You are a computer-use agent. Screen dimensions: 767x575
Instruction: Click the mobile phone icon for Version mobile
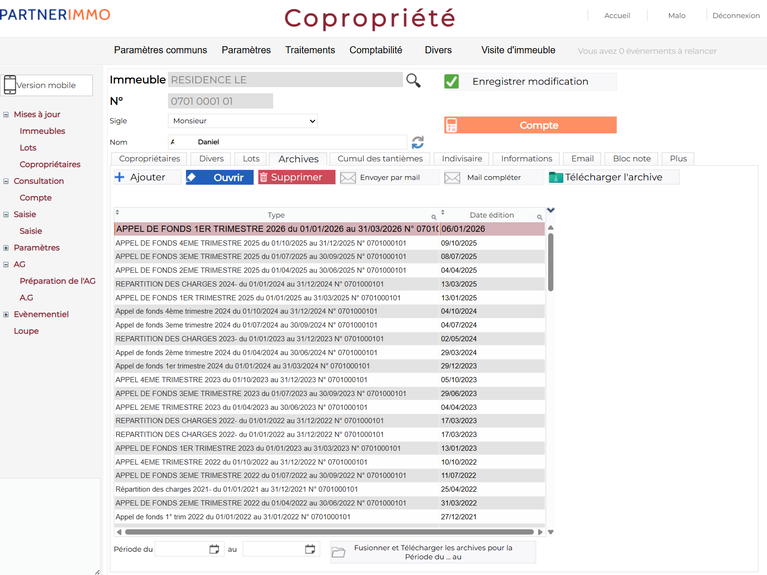pos(10,85)
